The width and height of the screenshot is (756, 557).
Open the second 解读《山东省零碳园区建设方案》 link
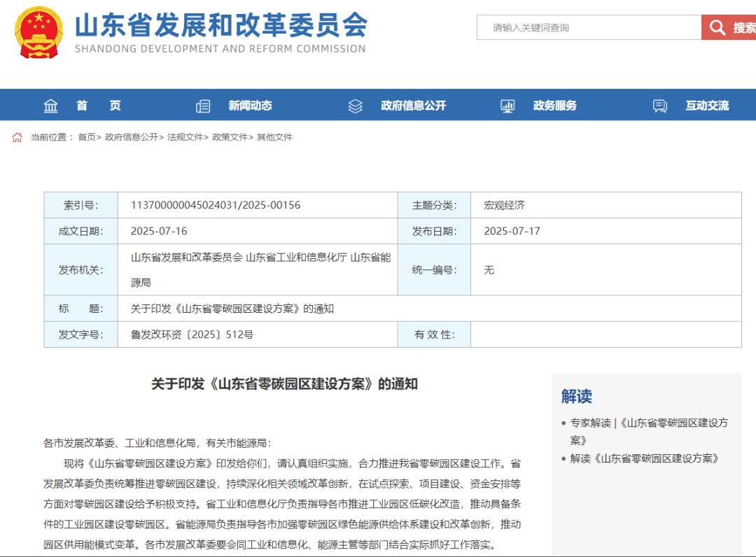pyautogui.click(x=645, y=458)
